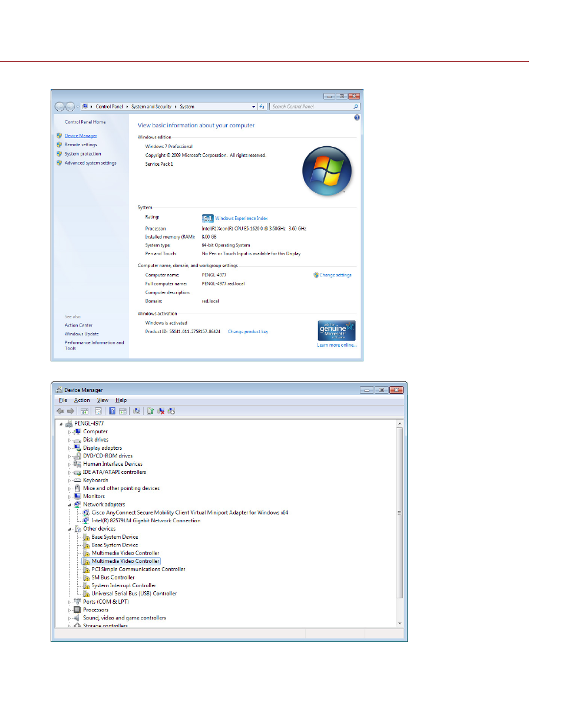Image resolution: width=562 pixels, height=728 pixels.
Task: Click the refresh button beside the address bar
Action: [x=262, y=107]
